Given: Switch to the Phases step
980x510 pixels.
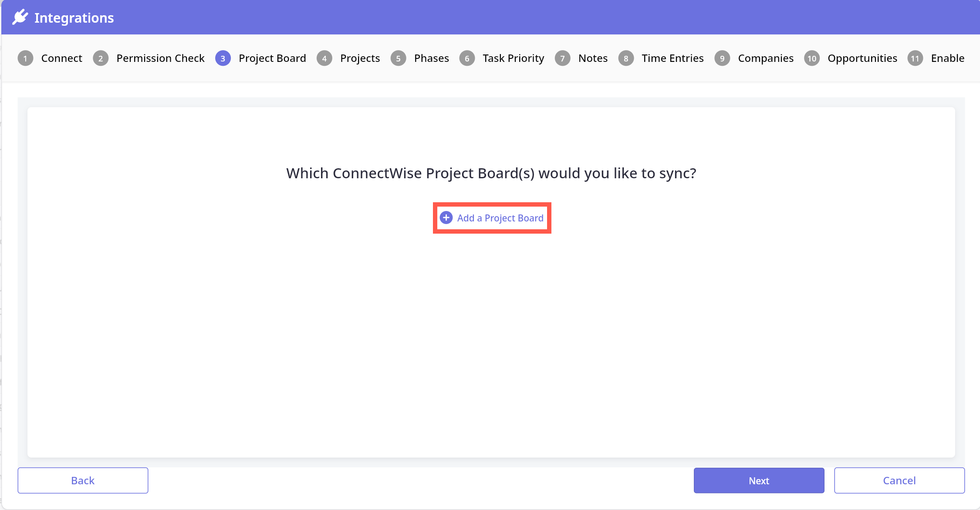Looking at the screenshot, I should point(431,58).
